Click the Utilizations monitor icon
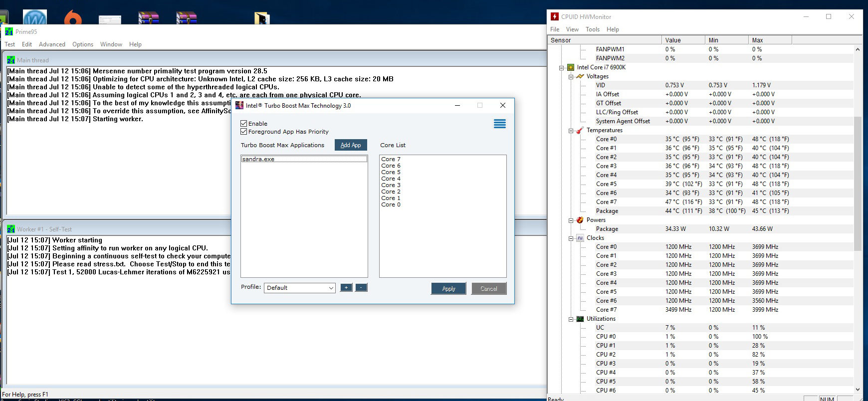868x401 pixels. (580, 319)
